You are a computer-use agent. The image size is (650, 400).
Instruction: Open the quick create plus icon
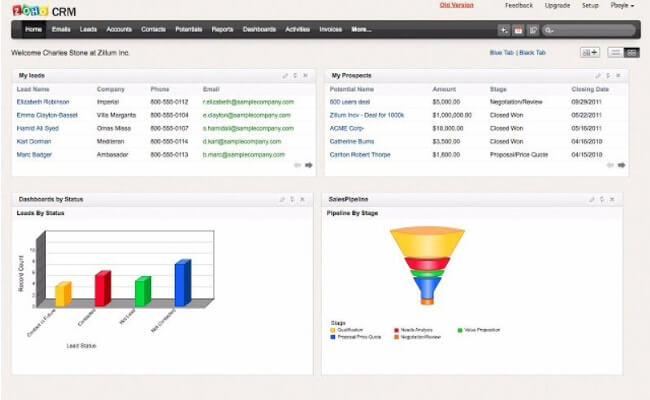503,30
